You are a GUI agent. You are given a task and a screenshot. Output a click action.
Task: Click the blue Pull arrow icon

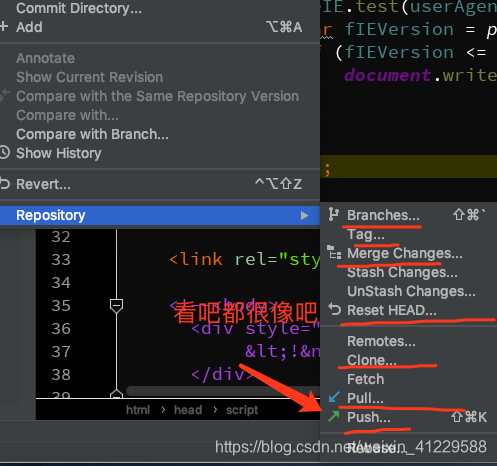334,397
